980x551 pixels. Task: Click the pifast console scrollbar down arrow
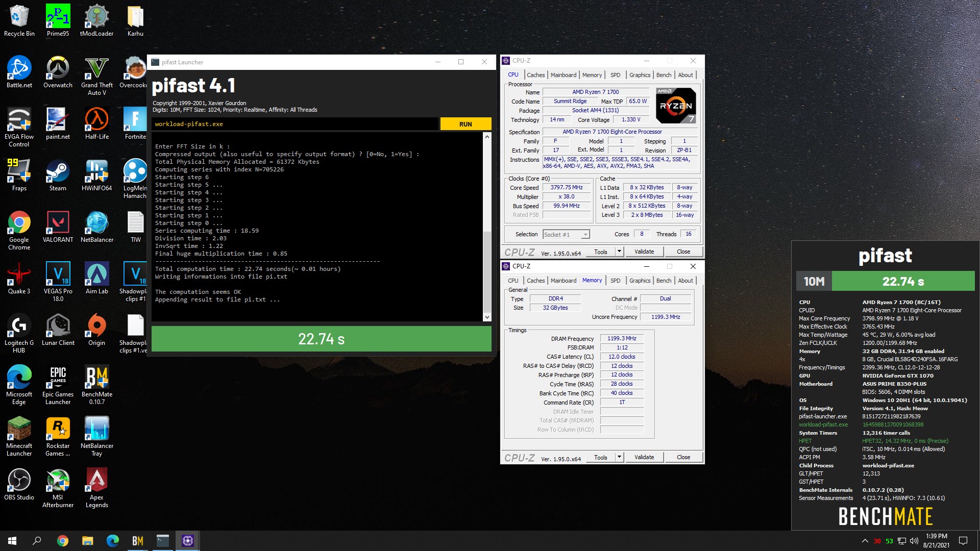click(487, 317)
